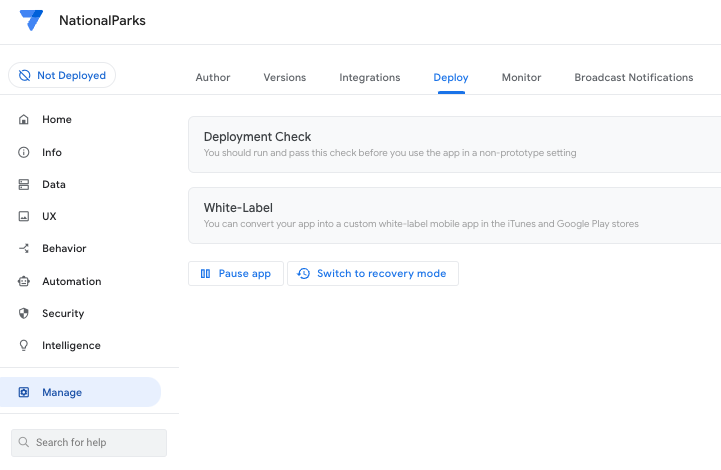Click the Security shield icon
The image size is (721, 470).
(23, 313)
